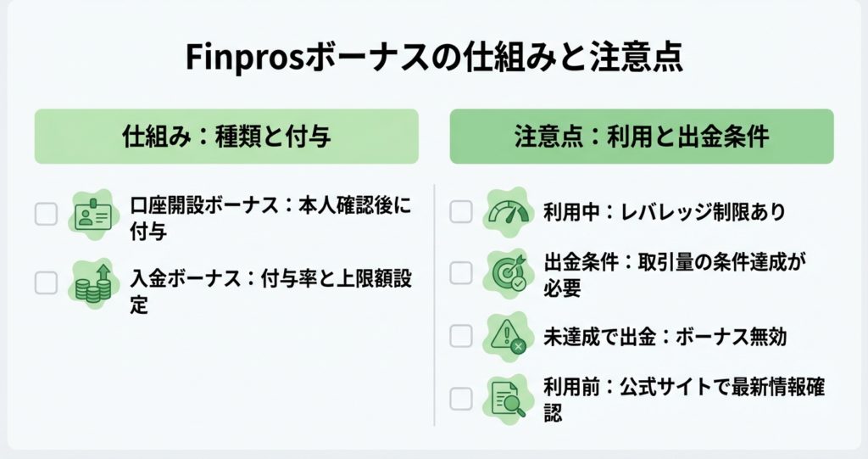Viewport: 868px width, 459px height.
Task: Click the ID card icon for account opening bonus
Action: 92,214
